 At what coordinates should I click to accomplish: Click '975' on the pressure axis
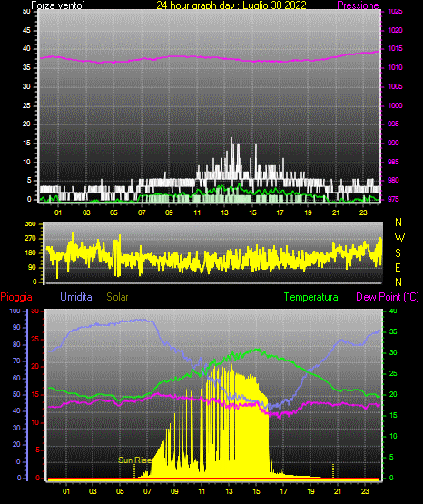click(393, 199)
